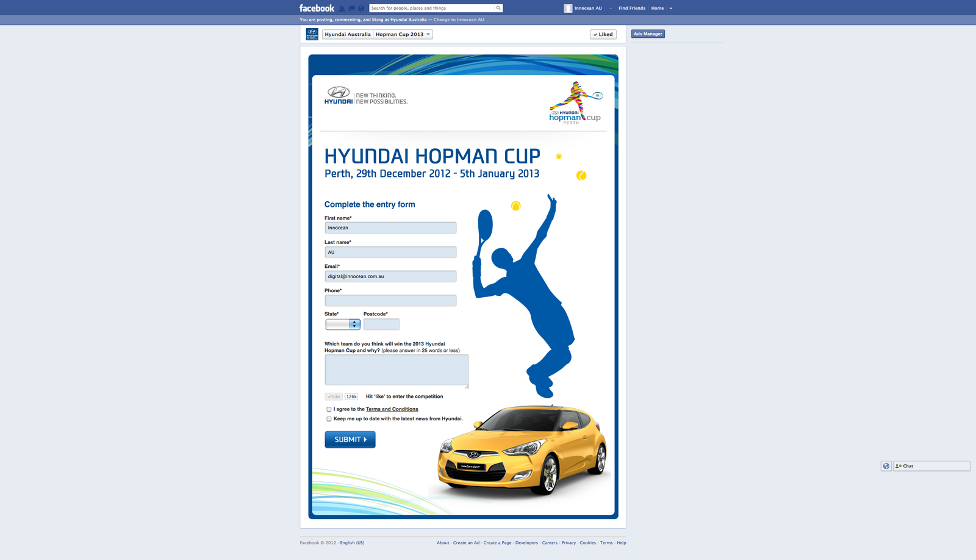Click the First name field

coord(390,228)
